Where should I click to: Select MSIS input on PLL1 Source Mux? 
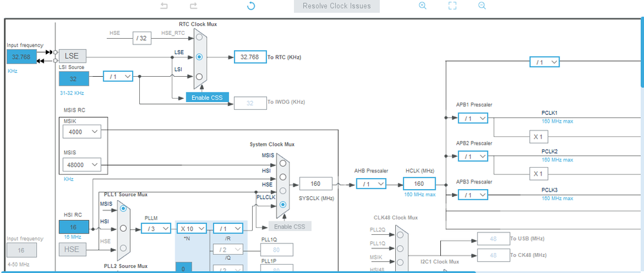(122, 208)
